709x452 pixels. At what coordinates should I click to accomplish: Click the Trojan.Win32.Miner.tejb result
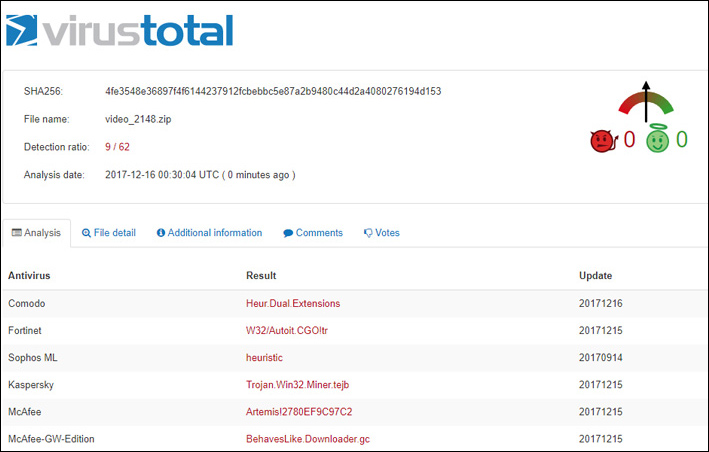(x=297, y=384)
